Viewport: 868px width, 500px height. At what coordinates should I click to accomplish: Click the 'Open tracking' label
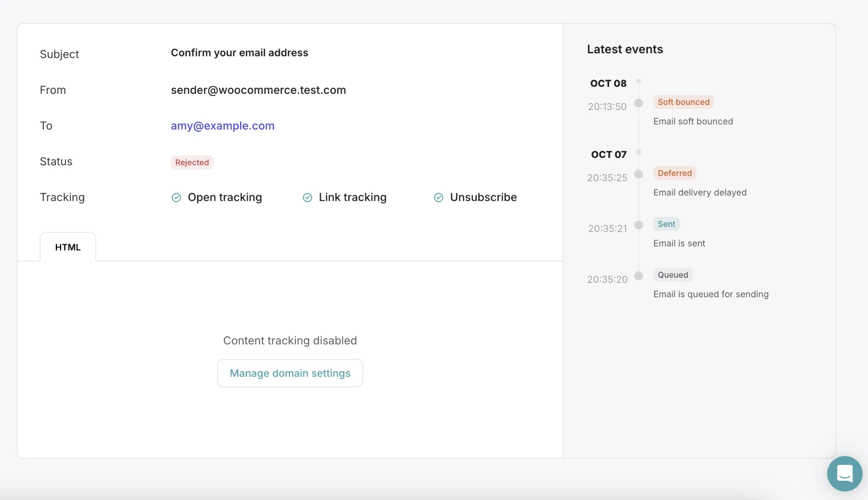click(225, 198)
